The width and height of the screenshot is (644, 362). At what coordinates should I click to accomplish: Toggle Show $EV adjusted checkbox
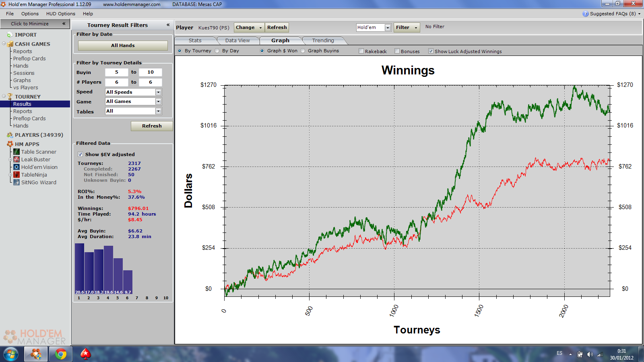80,154
